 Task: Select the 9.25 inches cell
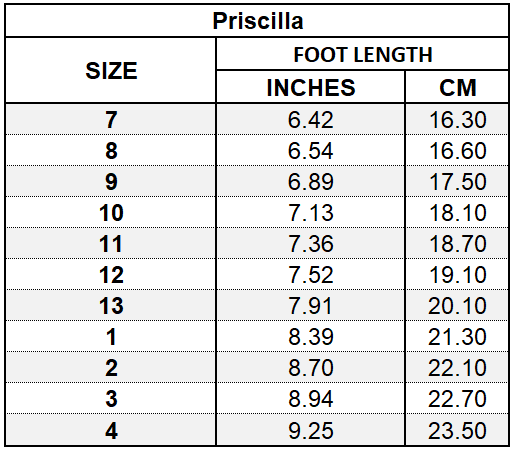[x=311, y=430]
